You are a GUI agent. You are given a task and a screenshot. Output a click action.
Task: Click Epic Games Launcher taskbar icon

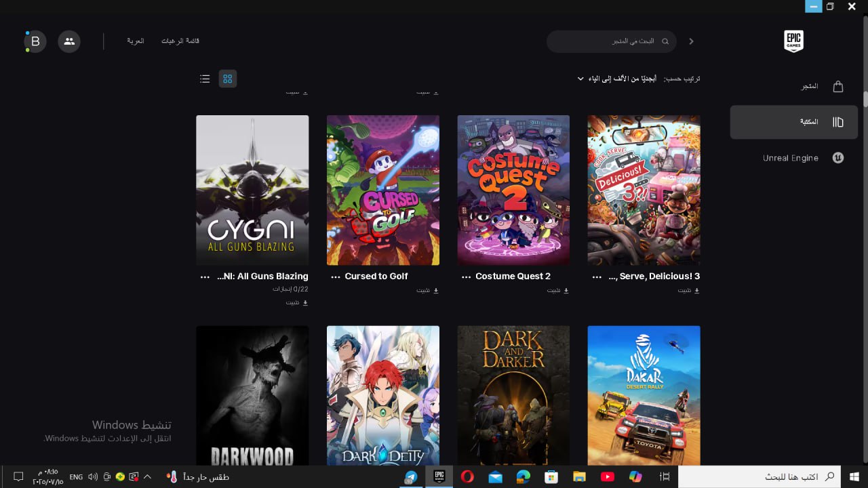point(439,476)
